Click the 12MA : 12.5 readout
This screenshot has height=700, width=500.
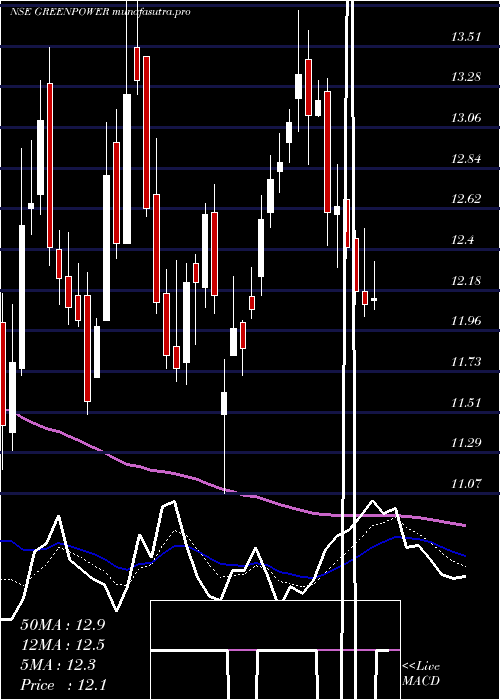point(63,645)
